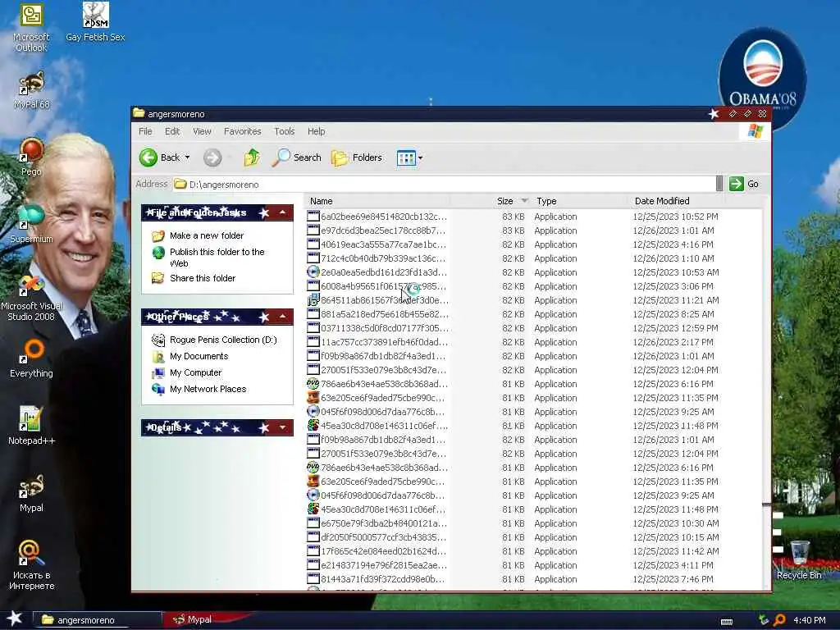Open Microsoft Outlook desktop icon

[x=31, y=28]
